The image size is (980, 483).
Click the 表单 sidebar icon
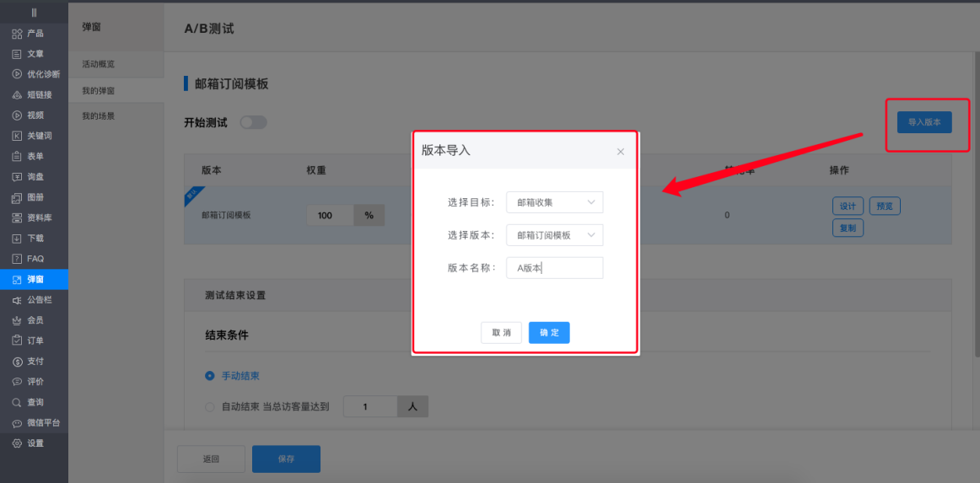click(18, 156)
